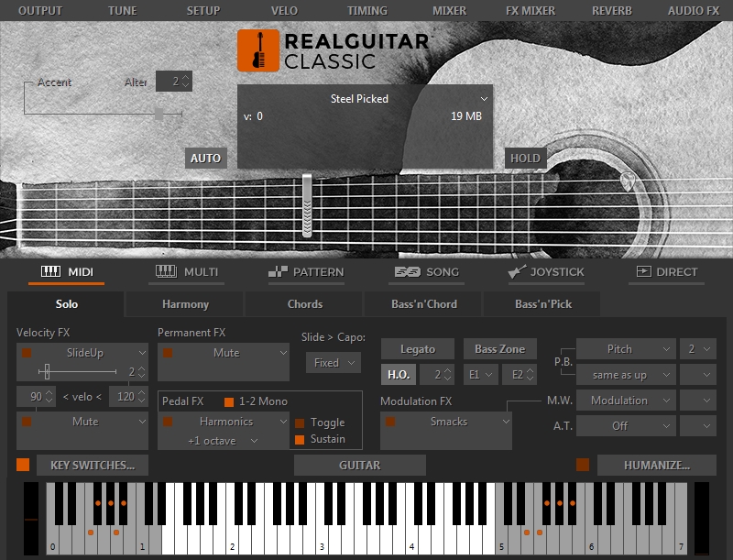Open the MIXER menu
Viewport: 733px width, 560px height.
click(449, 10)
